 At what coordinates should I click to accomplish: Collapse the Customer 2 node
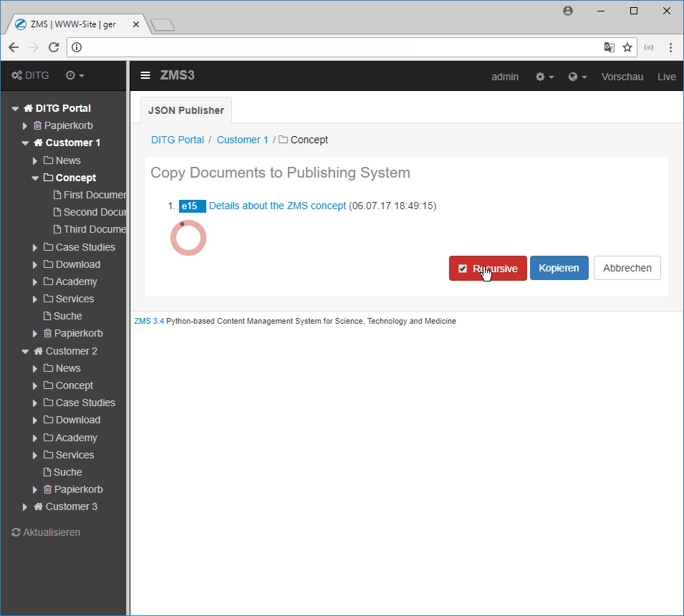(25, 351)
